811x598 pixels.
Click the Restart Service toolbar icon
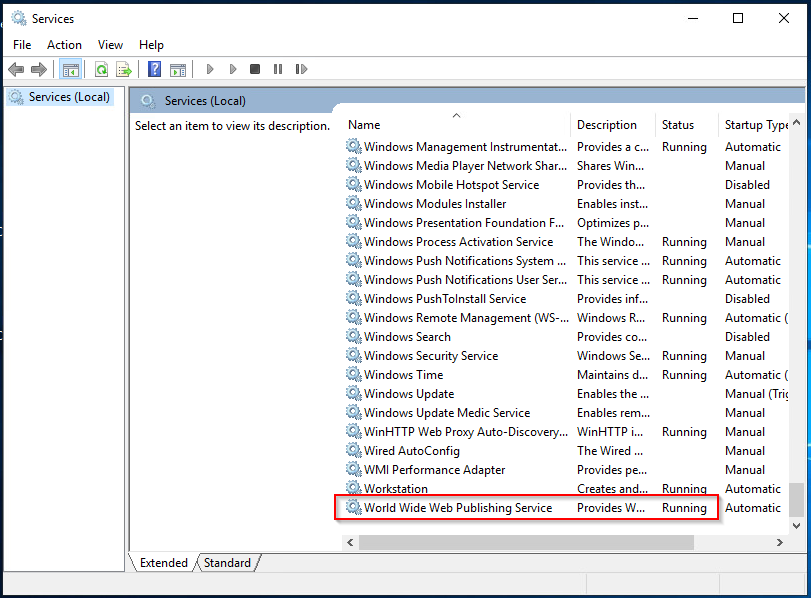coord(300,69)
